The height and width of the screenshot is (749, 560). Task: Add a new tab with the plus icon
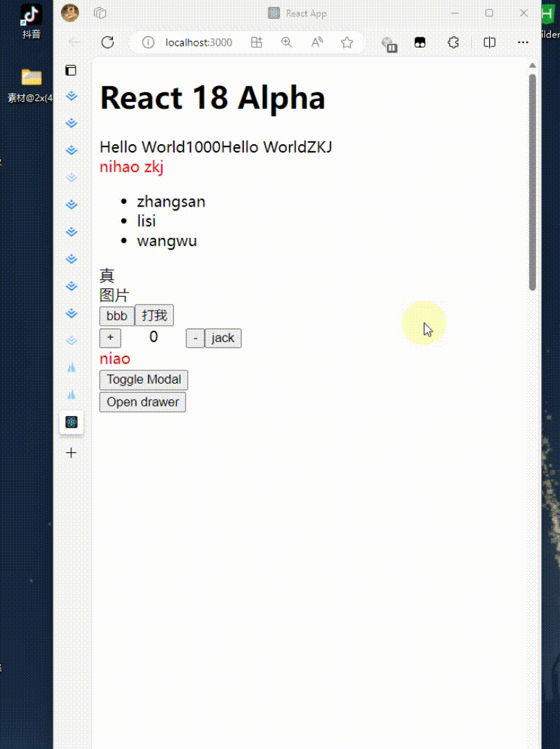71,452
